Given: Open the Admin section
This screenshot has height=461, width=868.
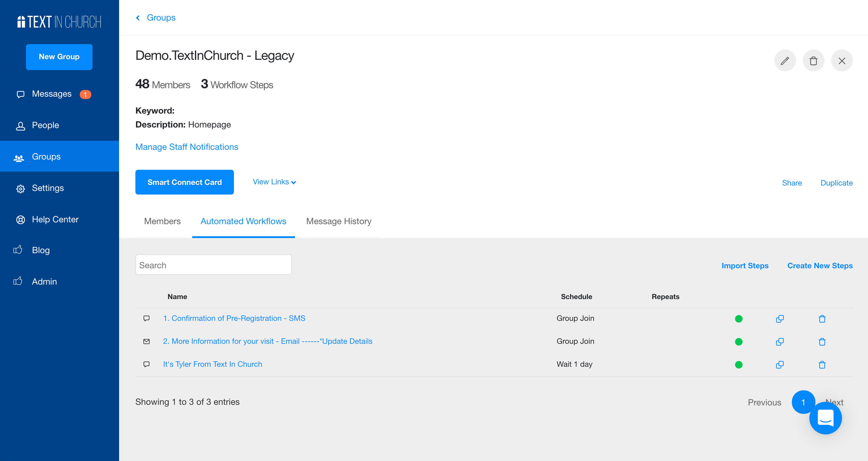Looking at the screenshot, I should [x=44, y=282].
